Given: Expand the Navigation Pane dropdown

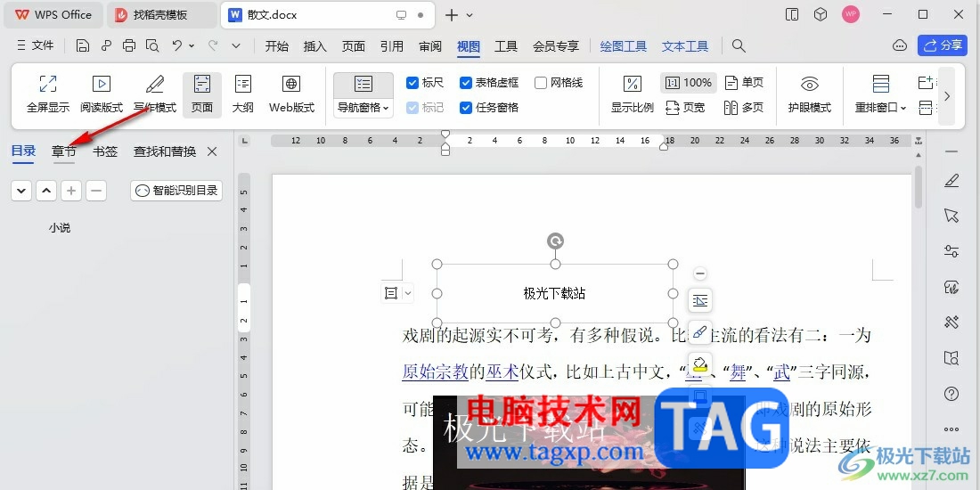Looking at the screenshot, I should pos(363,108).
